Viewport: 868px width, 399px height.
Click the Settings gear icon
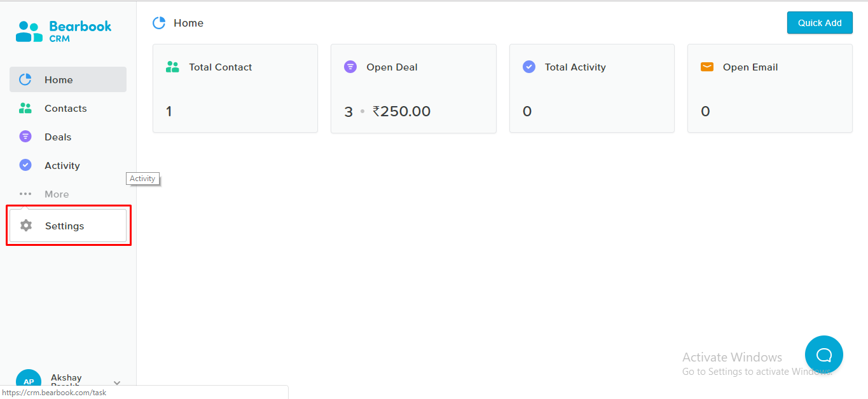click(x=26, y=226)
